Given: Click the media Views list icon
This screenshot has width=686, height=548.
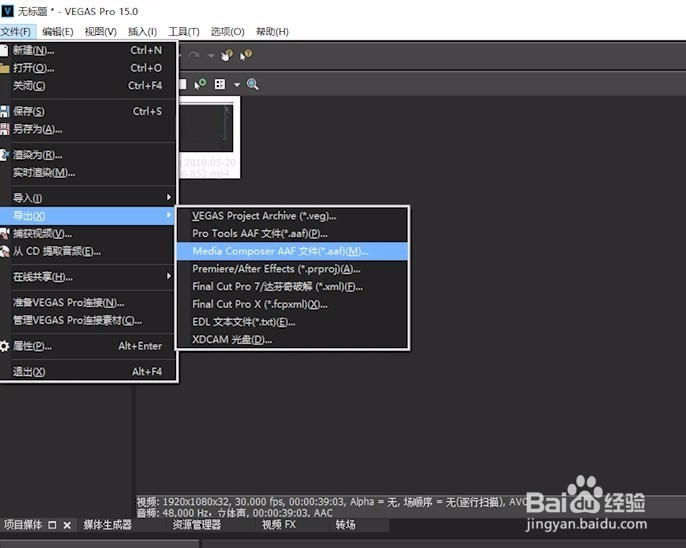Looking at the screenshot, I should coord(220,84).
